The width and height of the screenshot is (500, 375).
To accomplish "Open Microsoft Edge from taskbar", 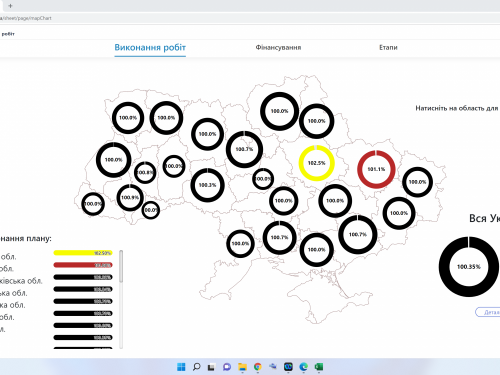I will 303,367.
